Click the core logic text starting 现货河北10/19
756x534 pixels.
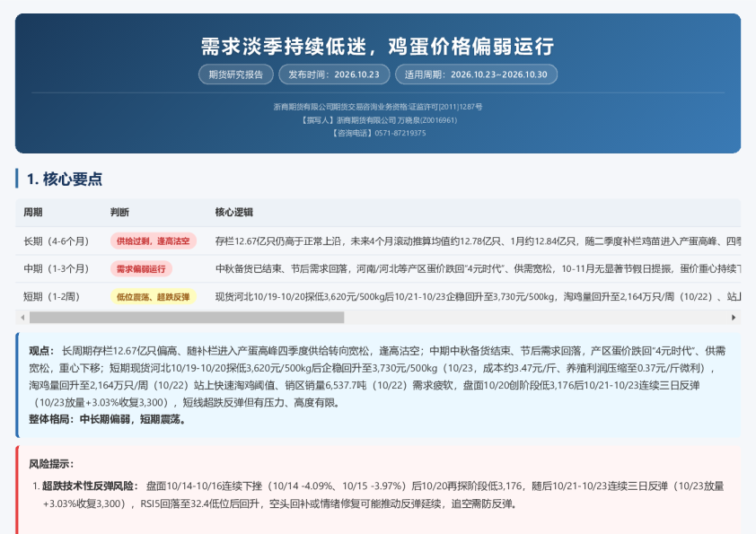point(478,297)
